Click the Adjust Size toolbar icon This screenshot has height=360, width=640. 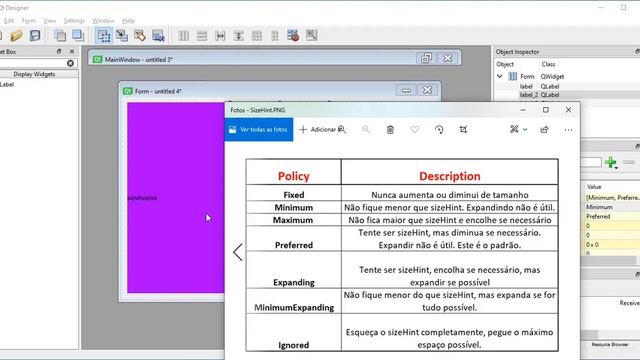coord(311,36)
